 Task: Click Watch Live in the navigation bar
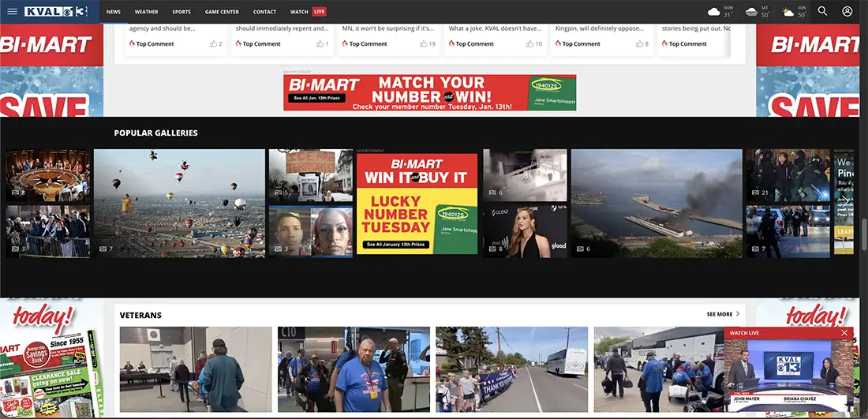[308, 12]
